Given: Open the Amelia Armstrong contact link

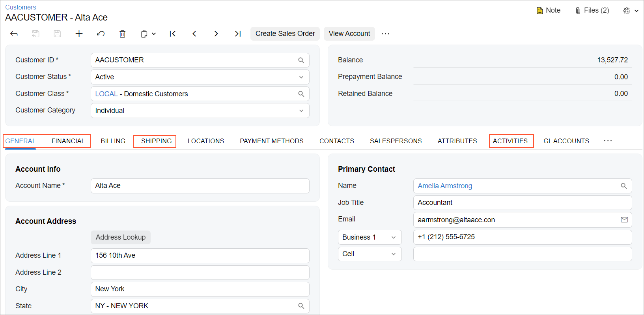Looking at the screenshot, I should pos(445,186).
